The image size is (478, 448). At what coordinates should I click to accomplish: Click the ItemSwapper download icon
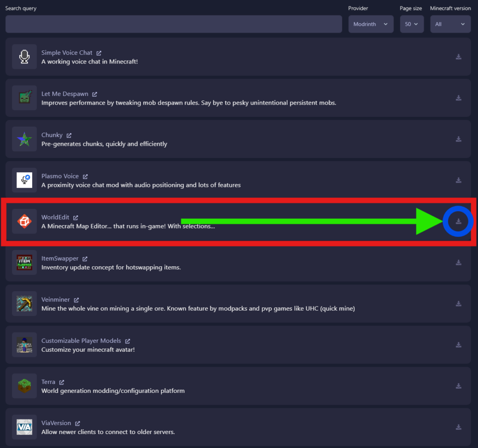tap(458, 263)
